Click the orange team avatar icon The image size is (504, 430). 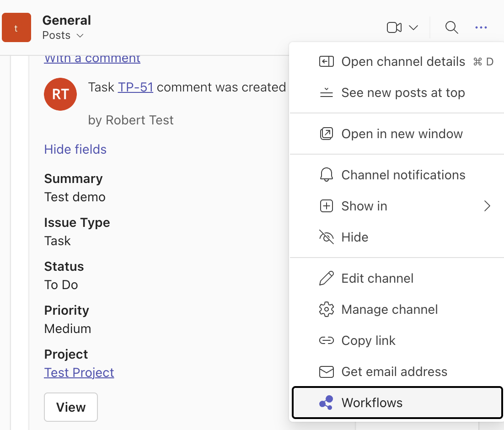16,28
